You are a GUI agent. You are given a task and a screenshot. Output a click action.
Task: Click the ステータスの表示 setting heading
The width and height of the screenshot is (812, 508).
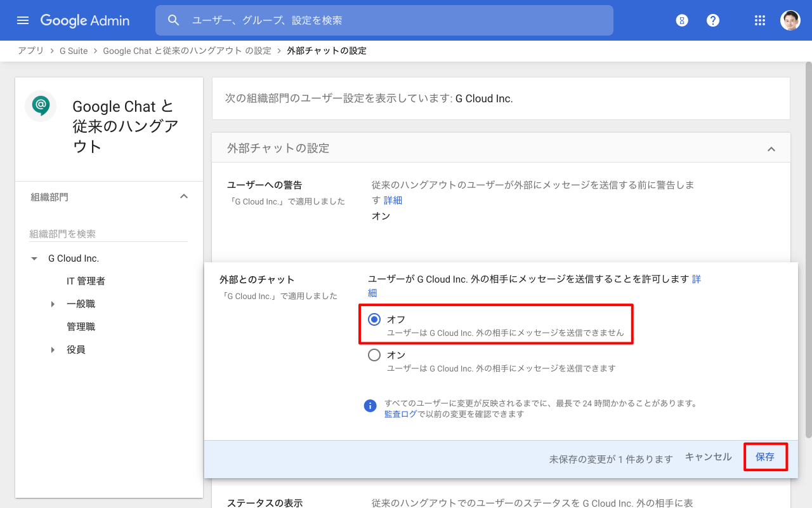pos(265,503)
